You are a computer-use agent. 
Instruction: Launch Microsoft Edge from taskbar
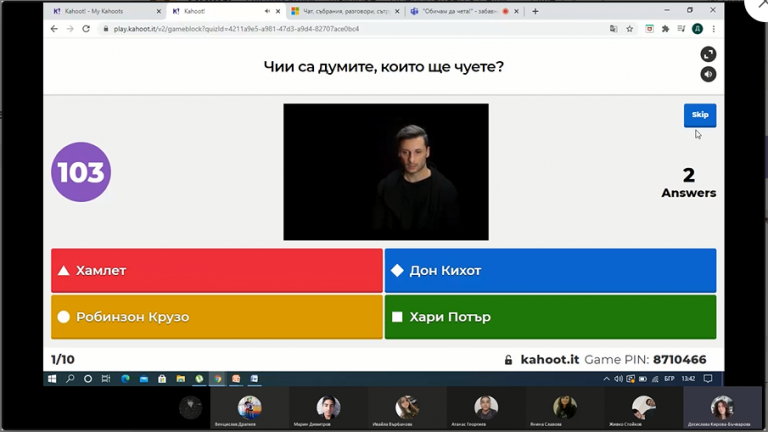coord(125,379)
